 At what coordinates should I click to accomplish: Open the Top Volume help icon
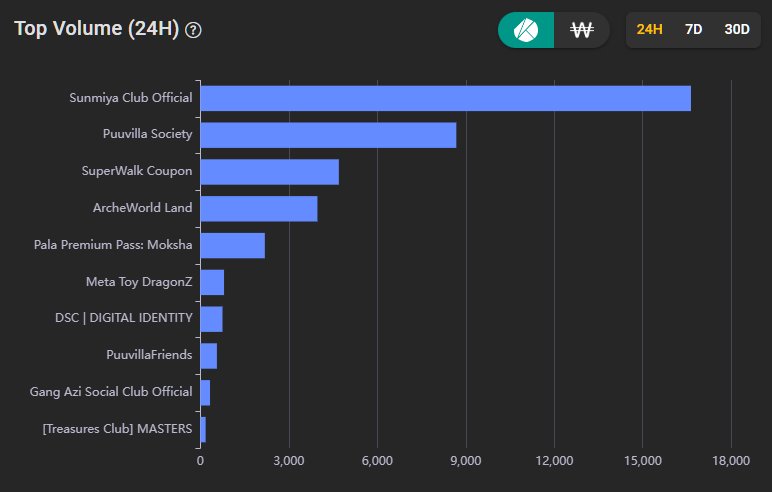193,31
